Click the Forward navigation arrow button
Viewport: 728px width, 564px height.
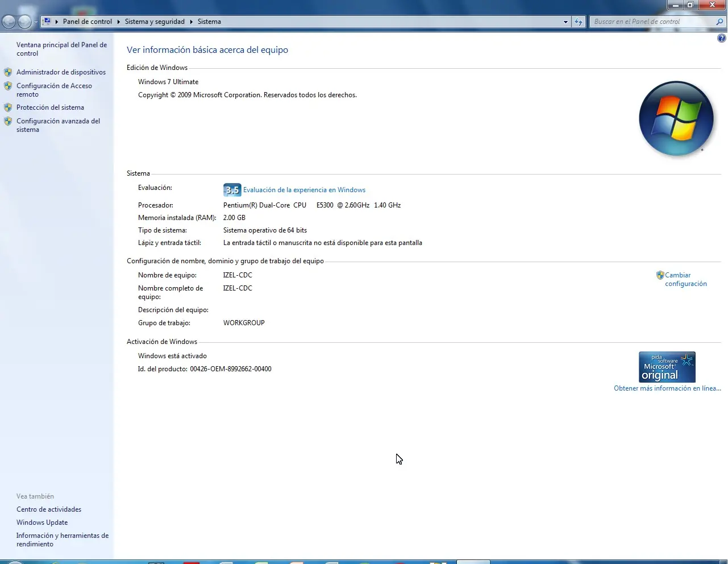(24, 22)
